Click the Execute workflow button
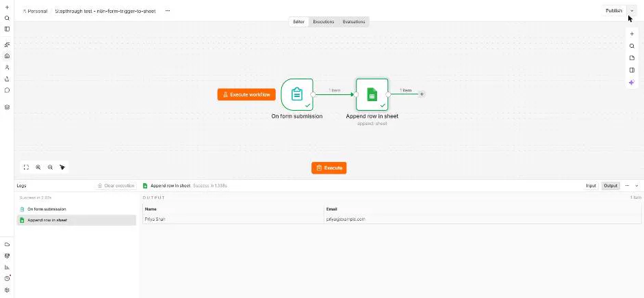644x298 pixels. click(246, 95)
